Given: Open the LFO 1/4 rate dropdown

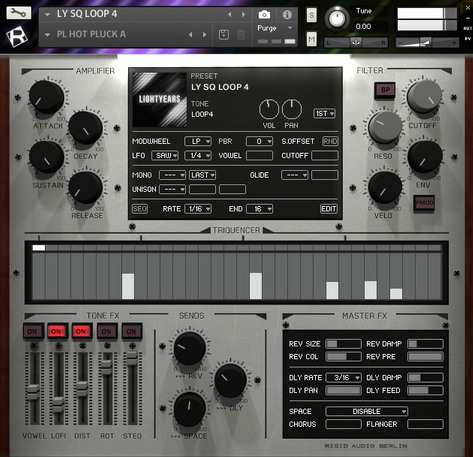Looking at the screenshot, I should (198, 156).
